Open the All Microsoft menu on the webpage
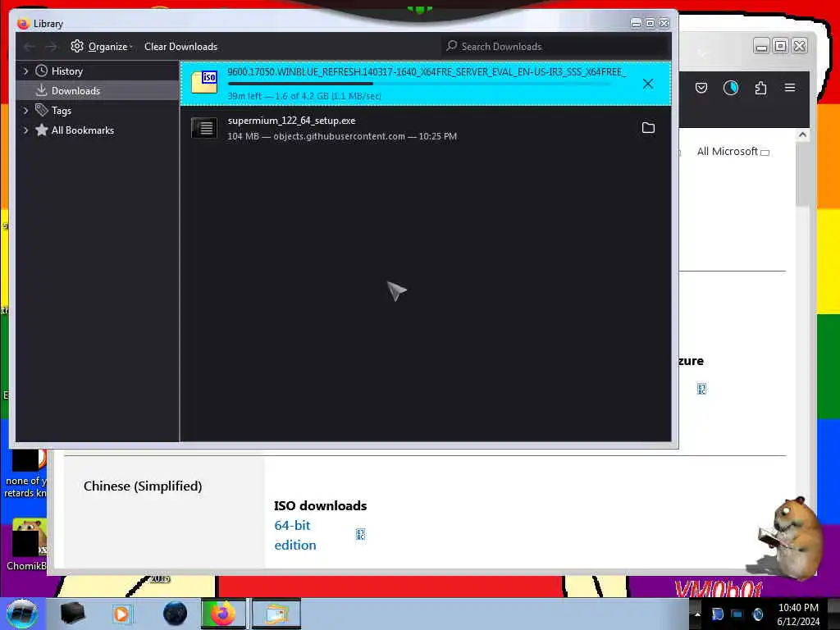The width and height of the screenshot is (840, 630). coord(733,152)
